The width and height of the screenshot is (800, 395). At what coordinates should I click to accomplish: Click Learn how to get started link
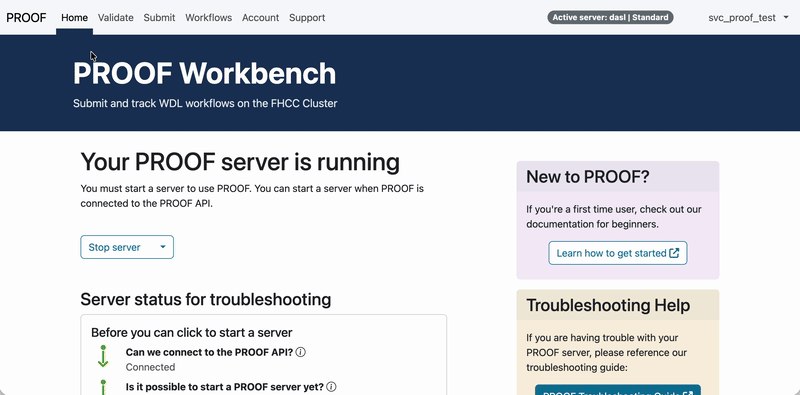pyautogui.click(x=618, y=253)
